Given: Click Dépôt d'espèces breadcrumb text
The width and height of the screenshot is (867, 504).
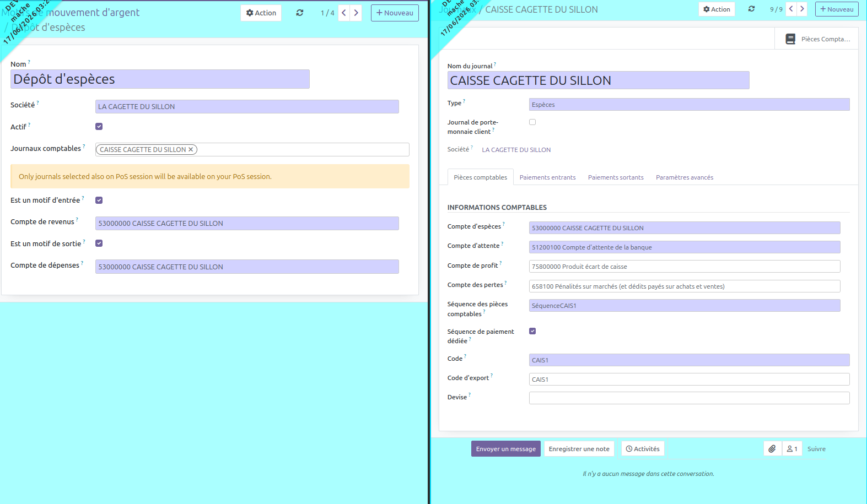Looking at the screenshot, I should click(x=49, y=27).
